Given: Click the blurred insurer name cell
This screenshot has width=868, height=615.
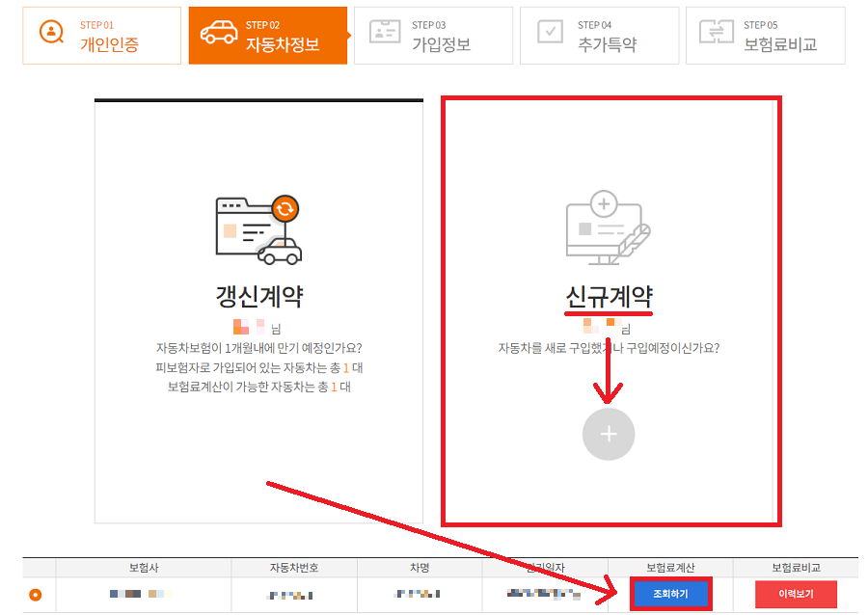Looking at the screenshot, I should coord(141,594).
